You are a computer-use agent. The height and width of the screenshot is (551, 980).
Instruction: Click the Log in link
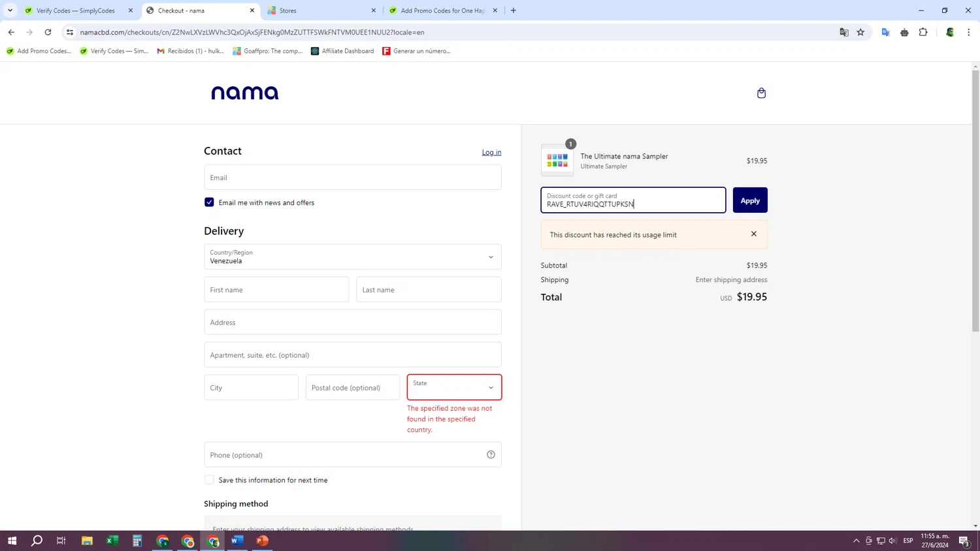point(491,152)
